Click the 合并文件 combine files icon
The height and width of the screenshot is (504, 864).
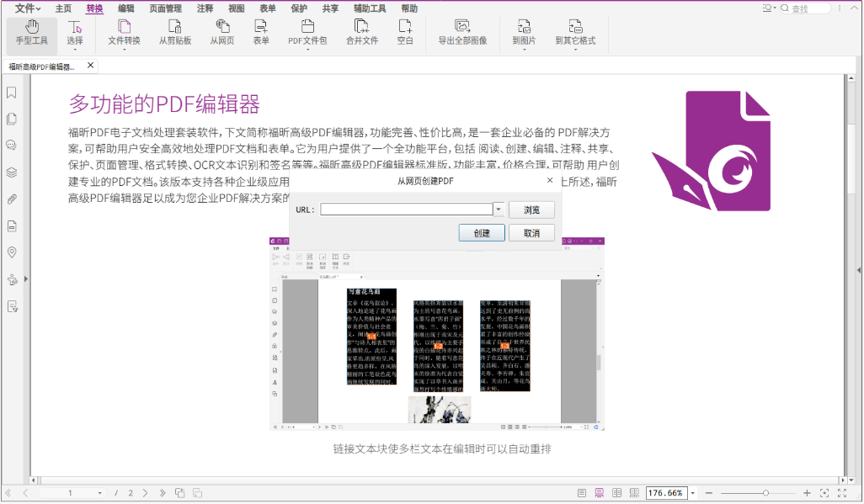(361, 26)
